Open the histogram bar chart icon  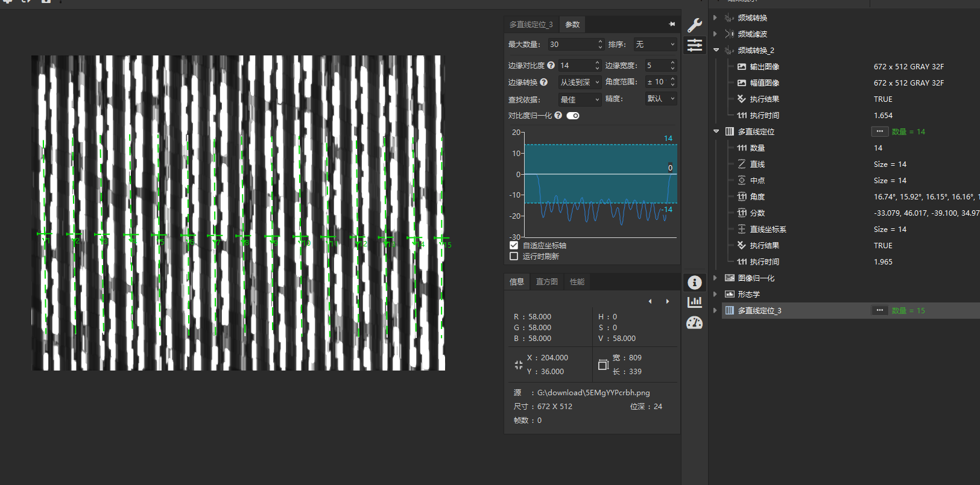tap(695, 302)
